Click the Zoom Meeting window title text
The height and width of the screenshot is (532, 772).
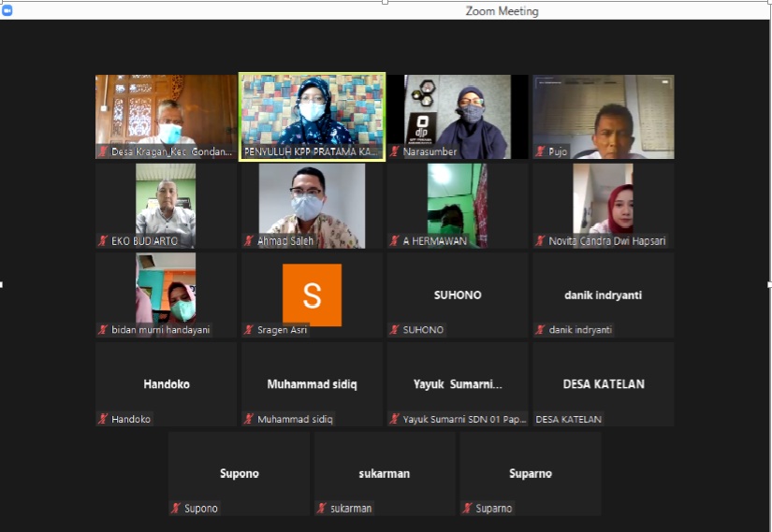coord(502,11)
